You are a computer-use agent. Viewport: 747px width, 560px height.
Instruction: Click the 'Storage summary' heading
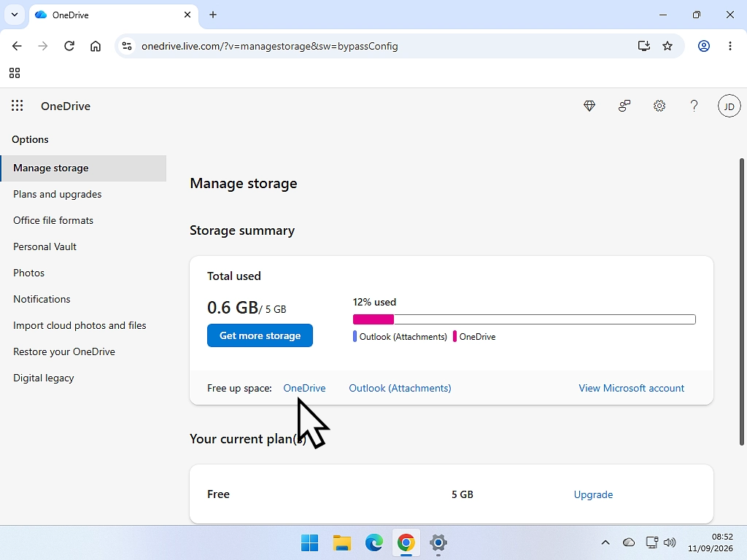[x=242, y=230]
